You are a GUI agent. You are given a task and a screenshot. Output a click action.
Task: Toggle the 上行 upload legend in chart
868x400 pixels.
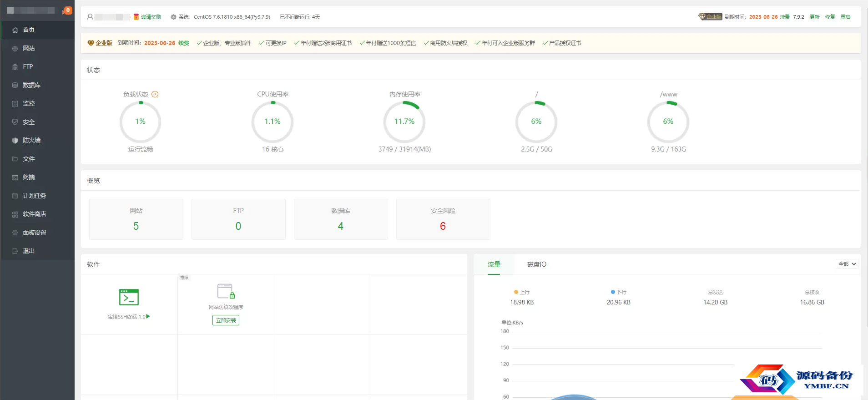click(x=522, y=292)
